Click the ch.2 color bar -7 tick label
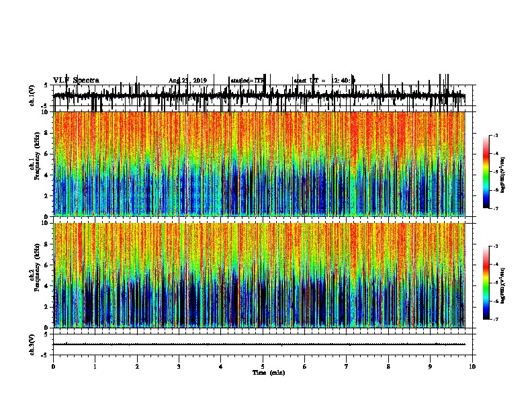The image size is (532, 411). coord(496,320)
